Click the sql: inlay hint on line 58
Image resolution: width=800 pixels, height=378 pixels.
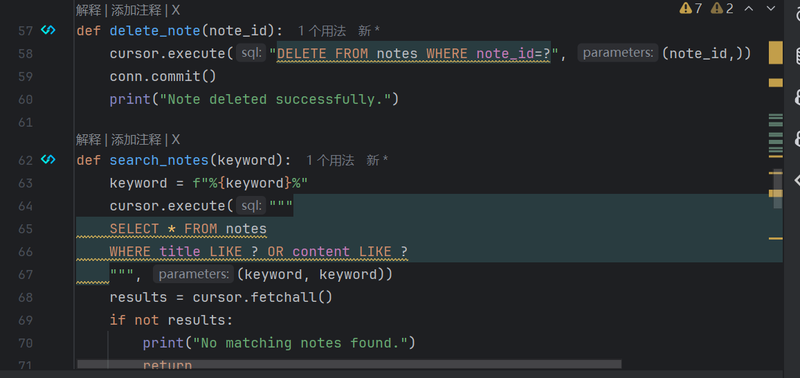(251, 53)
